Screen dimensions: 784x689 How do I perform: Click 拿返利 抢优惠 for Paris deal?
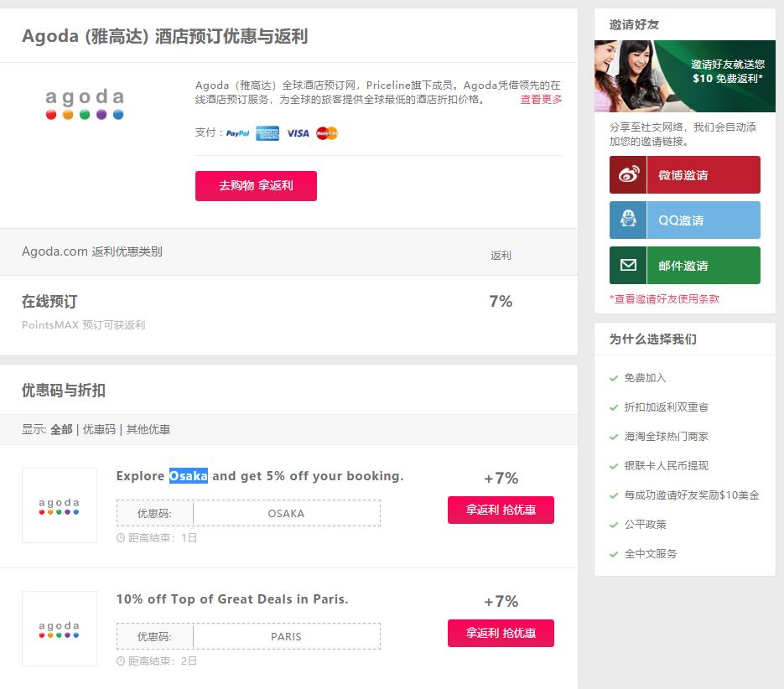(x=501, y=633)
